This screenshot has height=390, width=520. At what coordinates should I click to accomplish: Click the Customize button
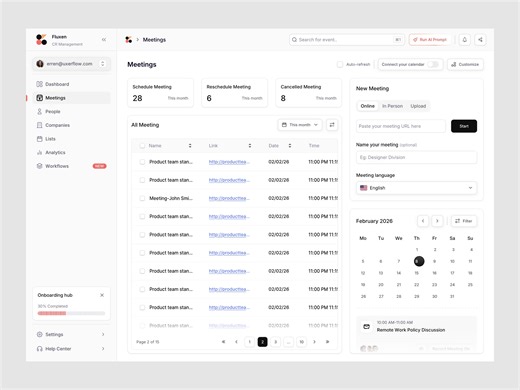click(x=465, y=64)
